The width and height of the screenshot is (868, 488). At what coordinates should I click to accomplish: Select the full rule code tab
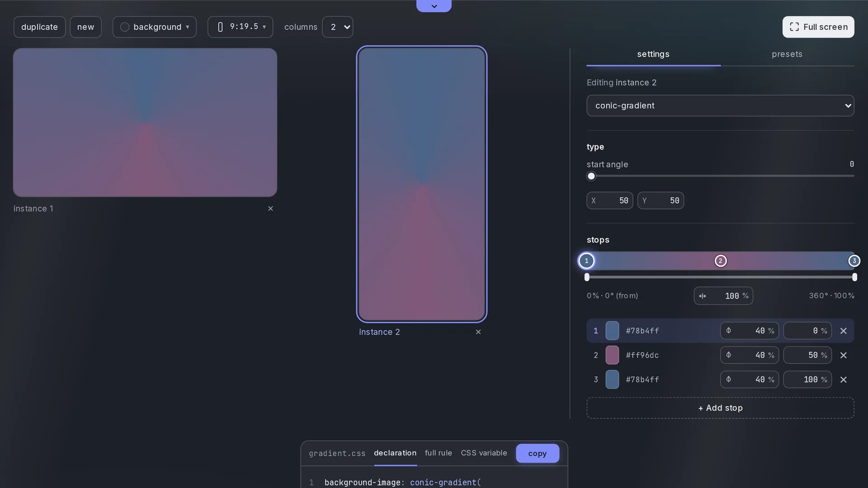pos(438,453)
